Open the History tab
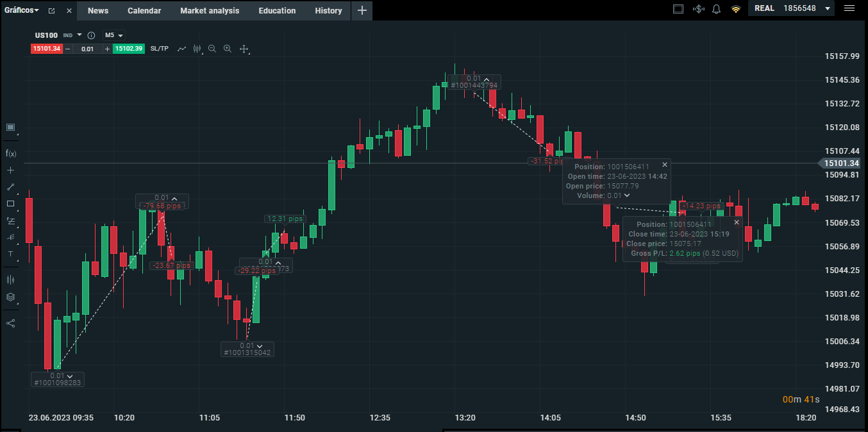The height and width of the screenshot is (432, 868). [328, 10]
